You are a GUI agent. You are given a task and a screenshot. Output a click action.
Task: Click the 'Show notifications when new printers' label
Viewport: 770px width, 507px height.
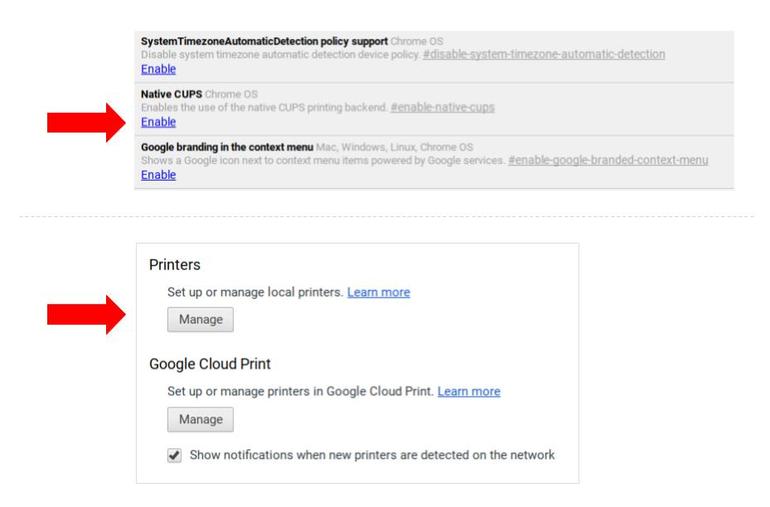click(371, 455)
